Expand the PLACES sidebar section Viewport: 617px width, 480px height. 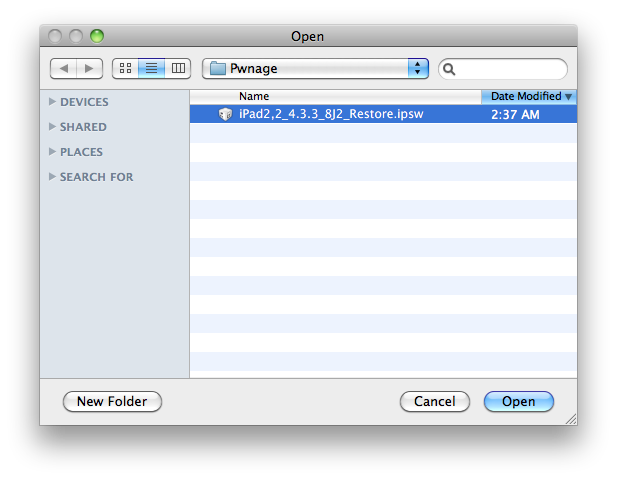(52, 151)
